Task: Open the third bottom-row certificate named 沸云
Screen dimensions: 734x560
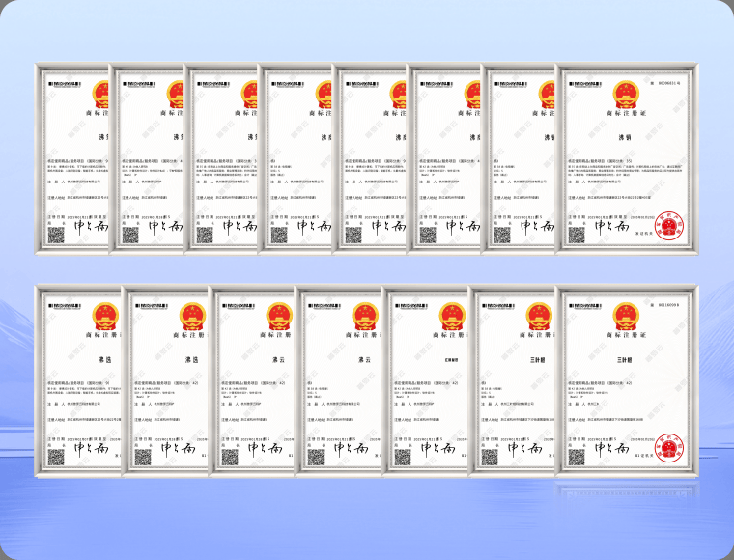Action: (251, 381)
